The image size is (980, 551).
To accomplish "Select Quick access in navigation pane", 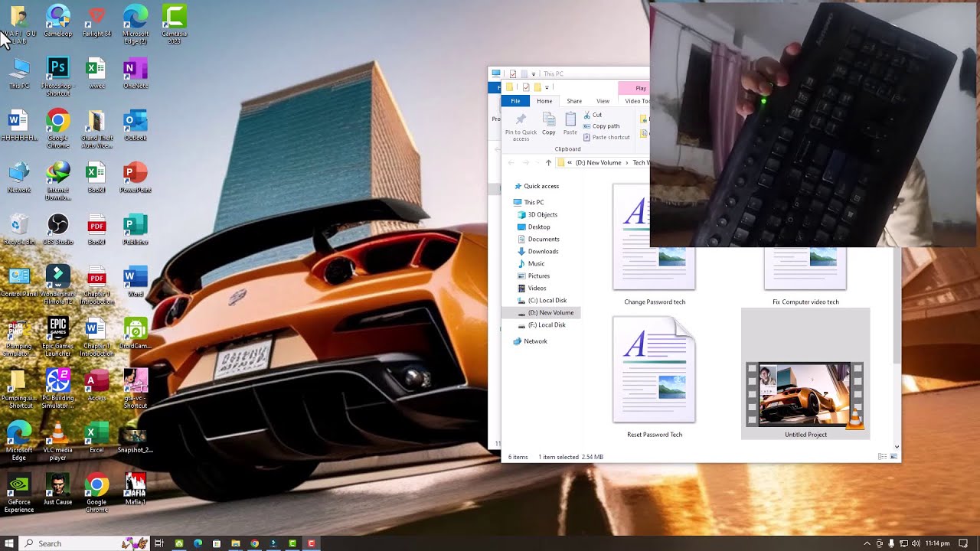I will click(x=541, y=186).
